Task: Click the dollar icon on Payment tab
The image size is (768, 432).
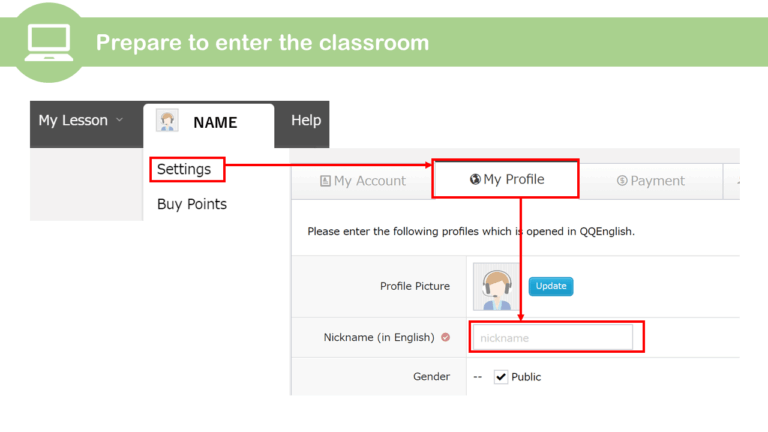Action: pos(622,181)
